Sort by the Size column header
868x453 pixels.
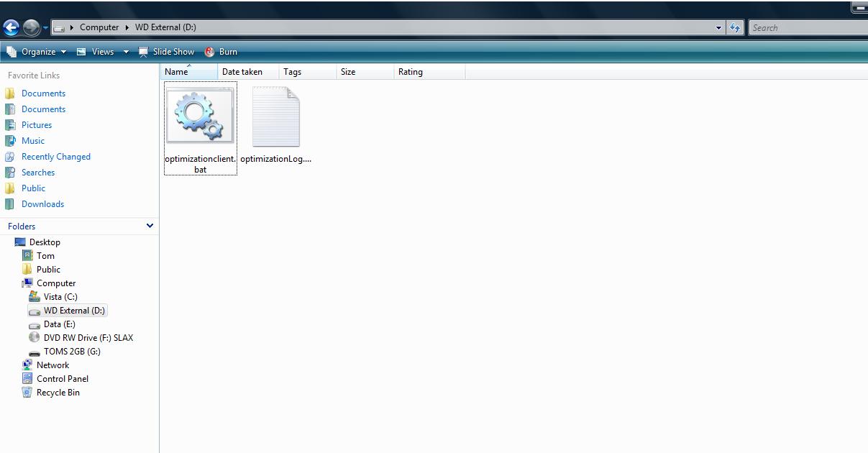[365, 72]
